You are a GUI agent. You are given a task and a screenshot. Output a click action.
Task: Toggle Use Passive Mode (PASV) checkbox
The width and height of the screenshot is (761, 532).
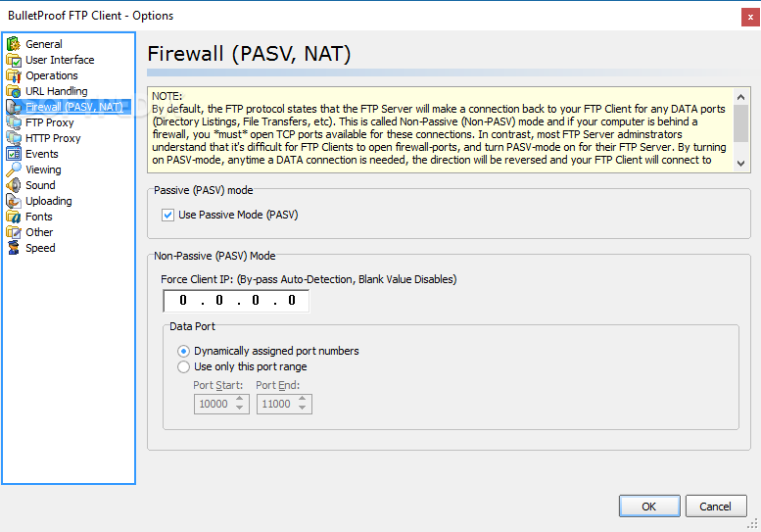[167, 215]
